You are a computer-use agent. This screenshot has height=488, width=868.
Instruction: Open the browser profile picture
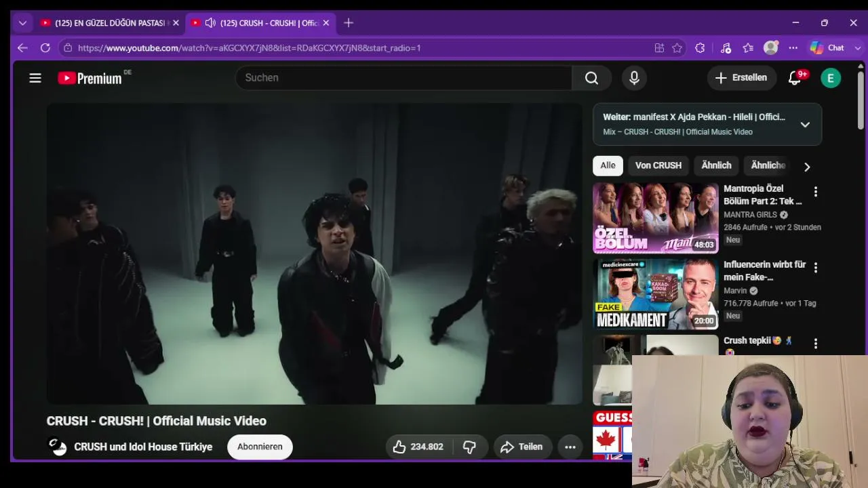[771, 48]
